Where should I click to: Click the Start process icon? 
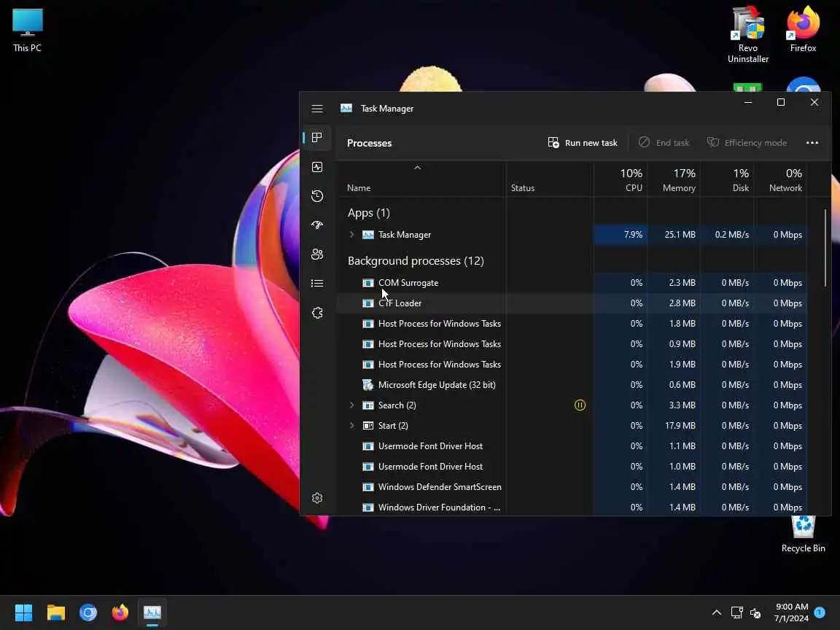368,426
